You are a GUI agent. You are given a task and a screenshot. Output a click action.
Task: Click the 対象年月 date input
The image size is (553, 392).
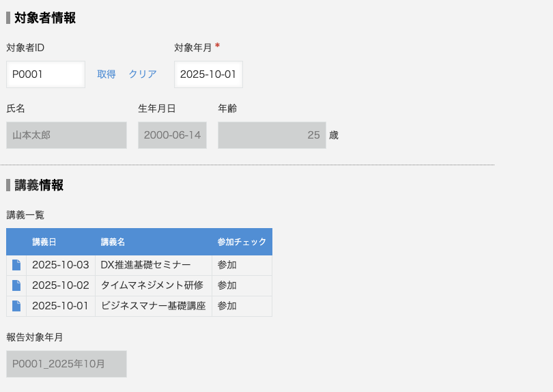coord(208,74)
